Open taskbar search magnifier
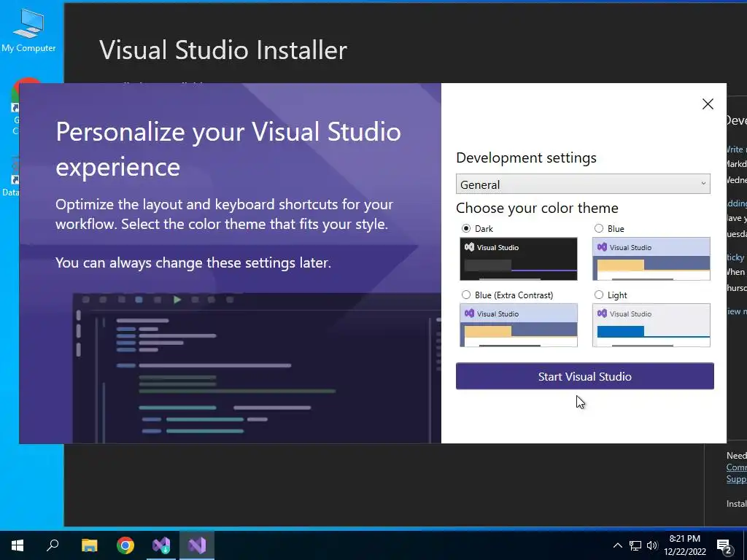Screen dimensions: 747x560 tap(53, 545)
